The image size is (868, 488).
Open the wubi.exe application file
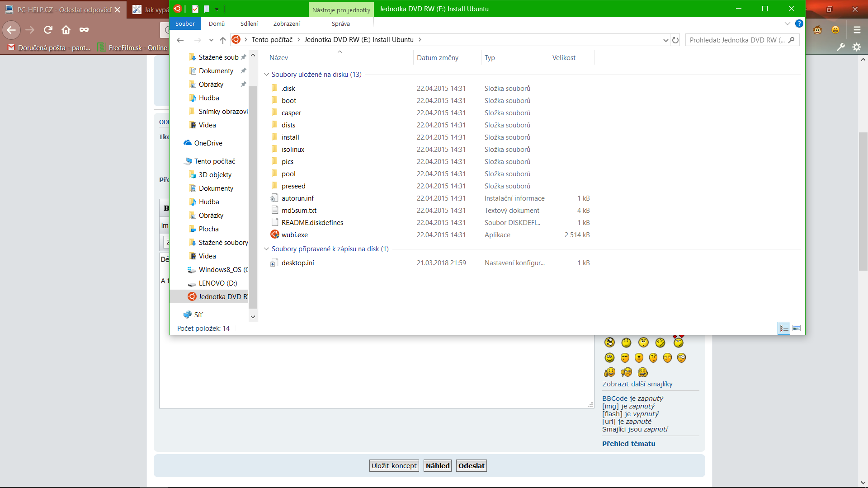294,235
